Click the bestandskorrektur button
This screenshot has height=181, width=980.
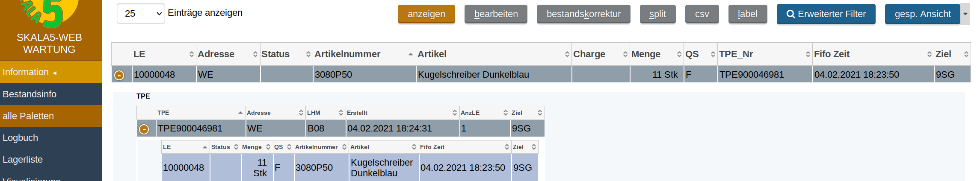coord(583,14)
